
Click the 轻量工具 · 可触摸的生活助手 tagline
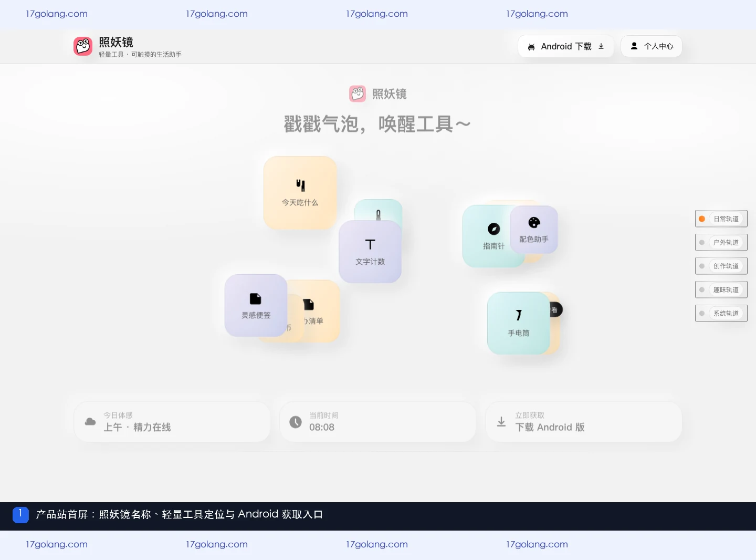tap(140, 55)
